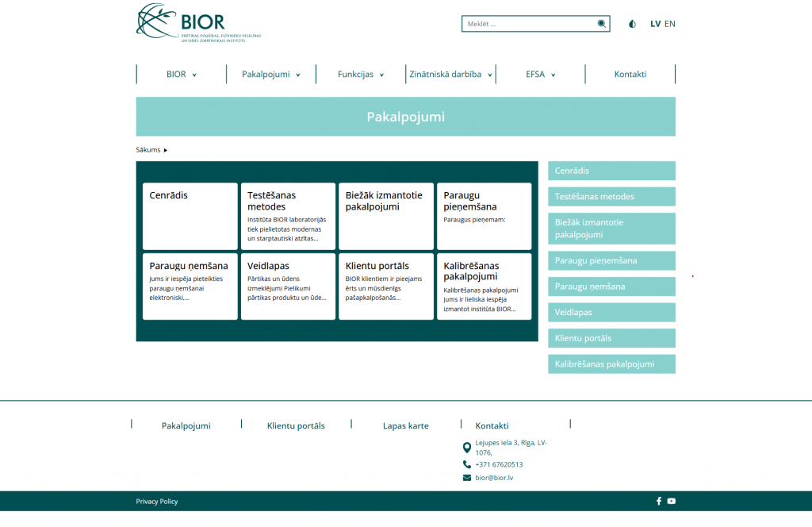Click into the Meklēt search field
The width and height of the screenshot is (812, 527).
click(527, 24)
